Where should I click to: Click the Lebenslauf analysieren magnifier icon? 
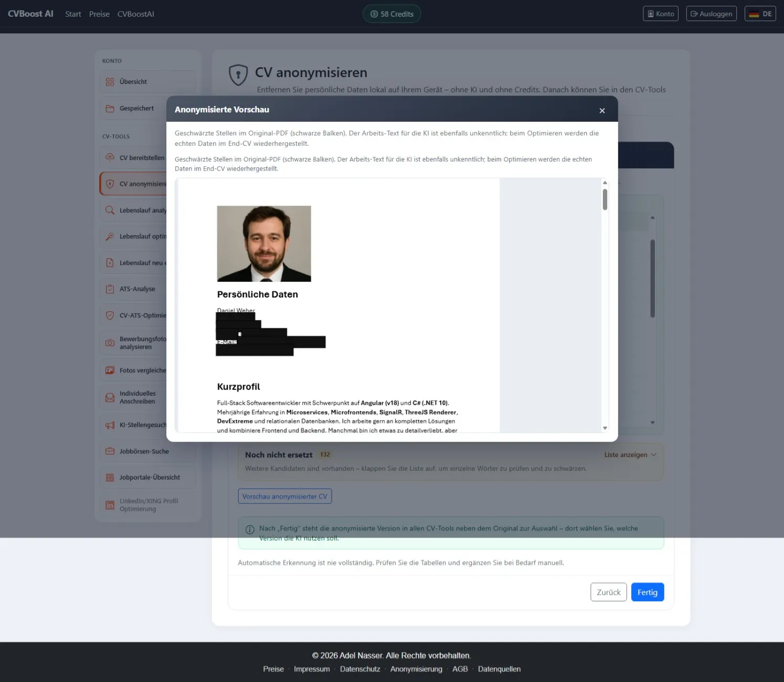coord(110,210)
